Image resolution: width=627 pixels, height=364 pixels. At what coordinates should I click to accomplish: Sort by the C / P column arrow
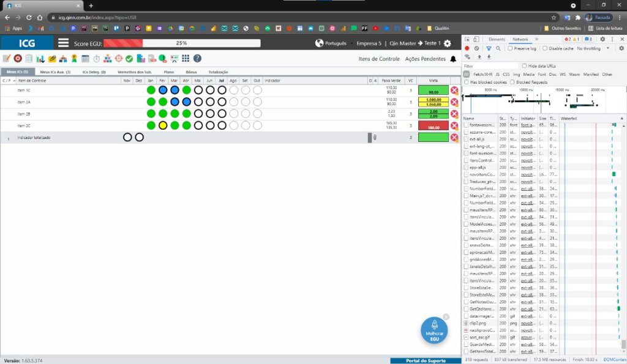point(15,81)
